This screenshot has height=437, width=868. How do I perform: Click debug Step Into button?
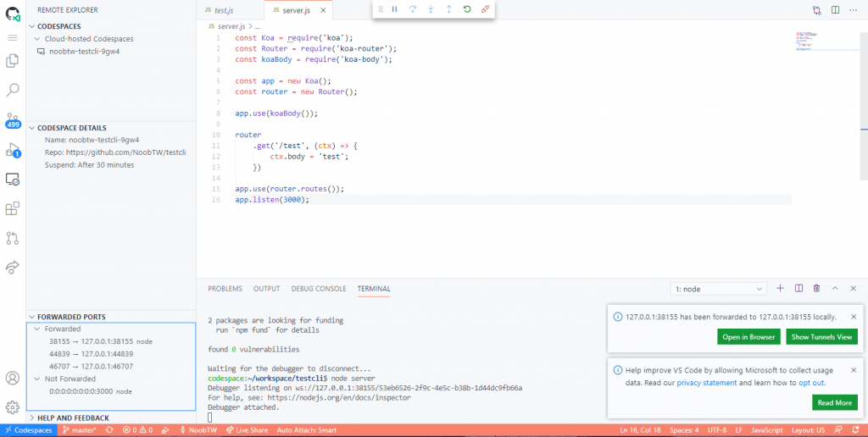431,9
